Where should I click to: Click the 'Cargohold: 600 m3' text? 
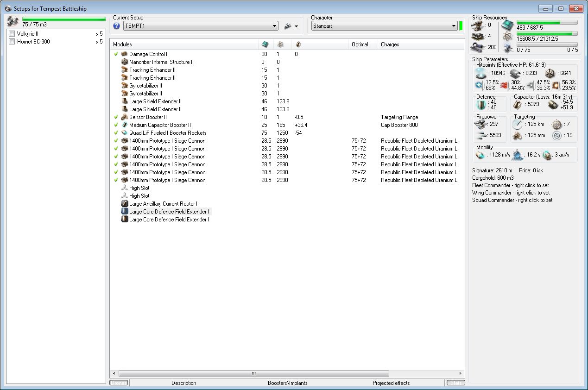[492, 178]
